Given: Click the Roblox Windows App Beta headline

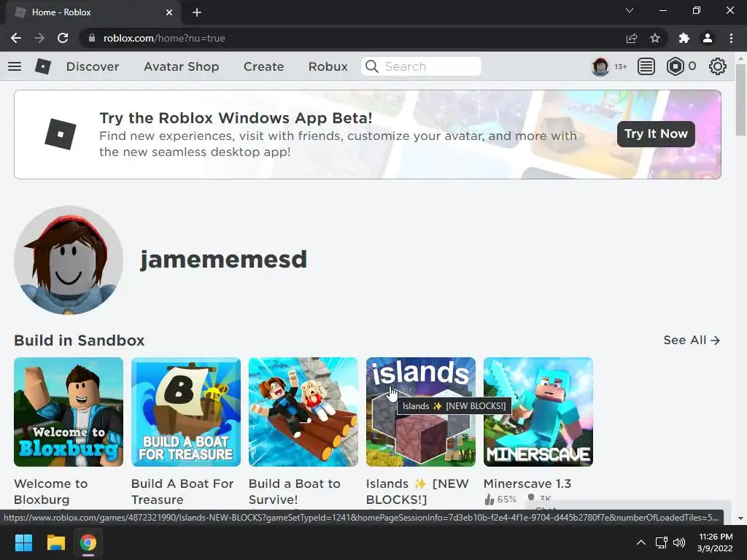Looking at the screenshot, I should [236, 118].
